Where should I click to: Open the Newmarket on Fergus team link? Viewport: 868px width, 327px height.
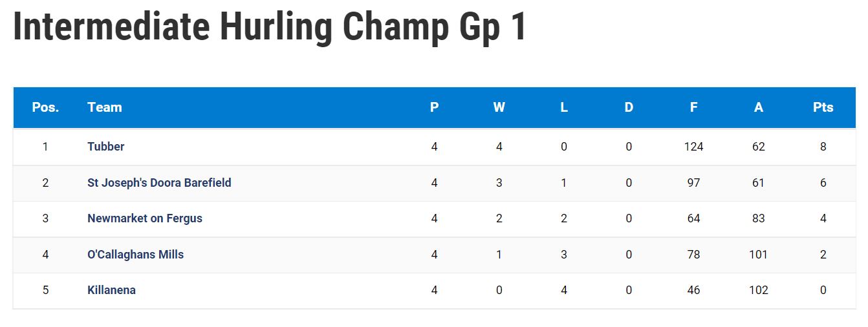145,218
